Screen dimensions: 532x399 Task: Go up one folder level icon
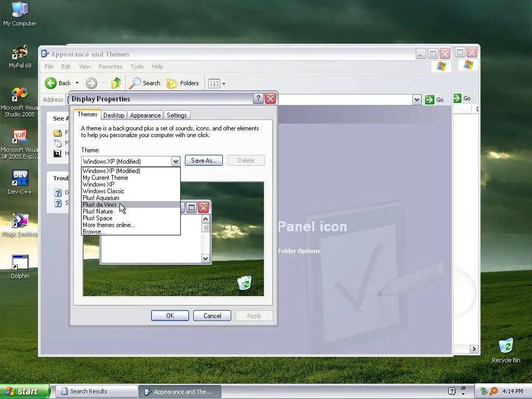(116, 83)
